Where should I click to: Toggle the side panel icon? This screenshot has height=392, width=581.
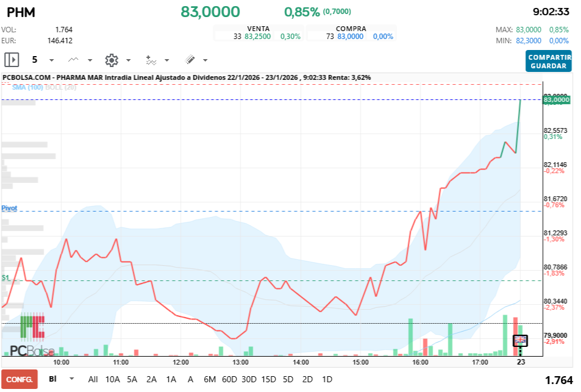[x=12, y=60]
